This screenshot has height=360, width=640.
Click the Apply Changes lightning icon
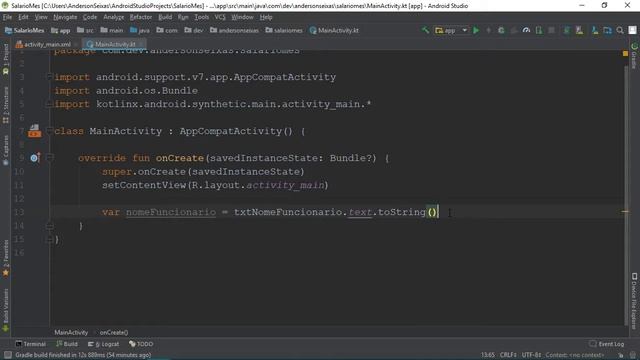[489, 30]
